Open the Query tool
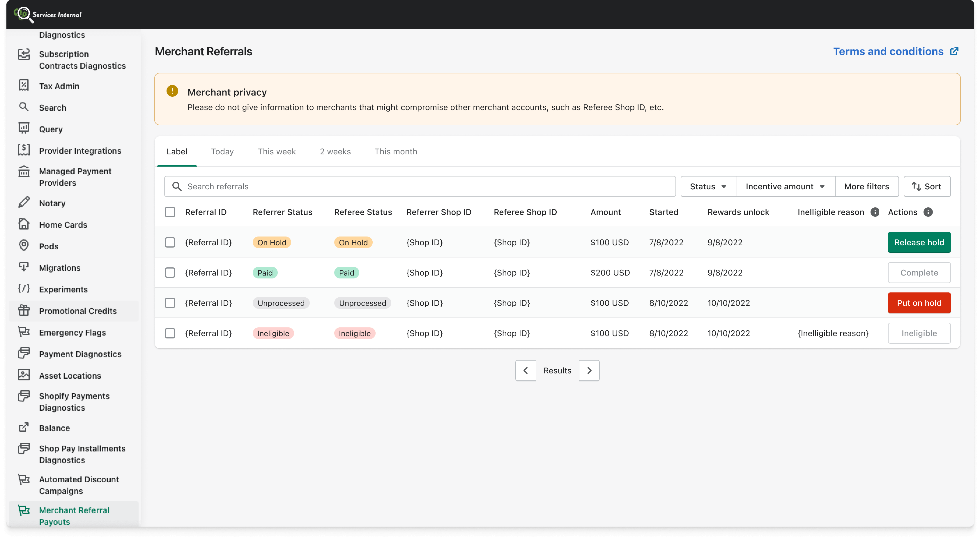Screen dimensions: 980x540 (x=51, y=129)
